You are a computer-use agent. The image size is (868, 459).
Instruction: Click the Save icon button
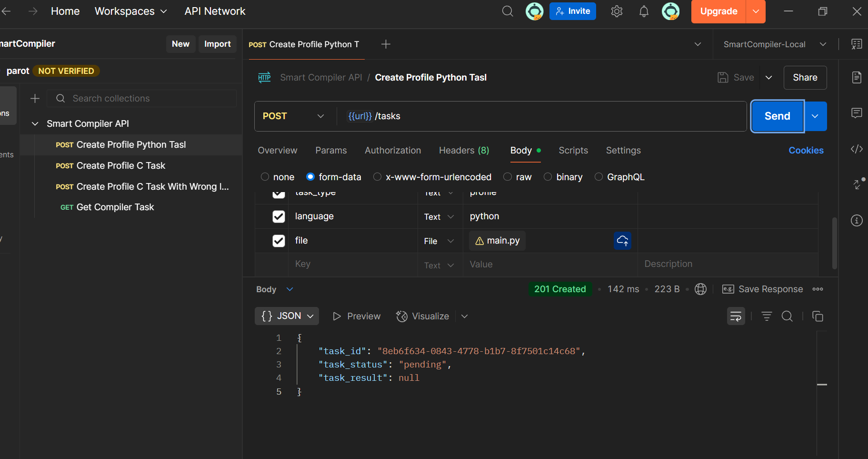coord(736,77)
